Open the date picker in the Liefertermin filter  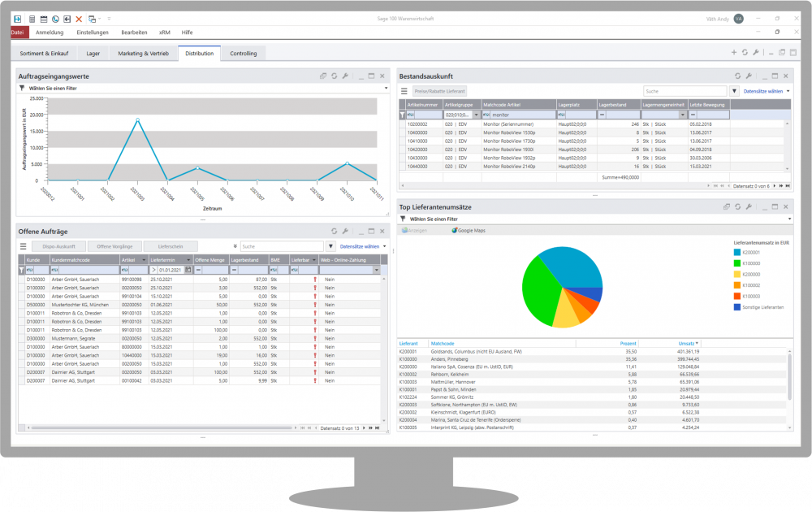point(188,270)
